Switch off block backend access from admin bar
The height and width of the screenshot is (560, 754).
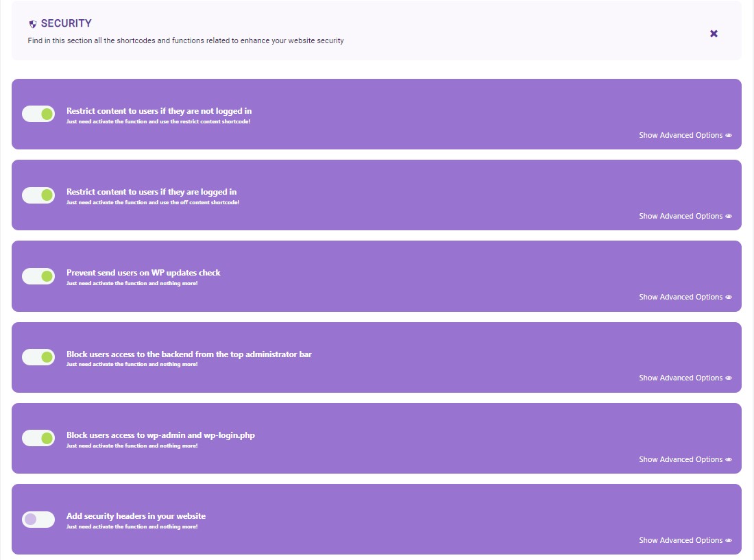[38, 357]
